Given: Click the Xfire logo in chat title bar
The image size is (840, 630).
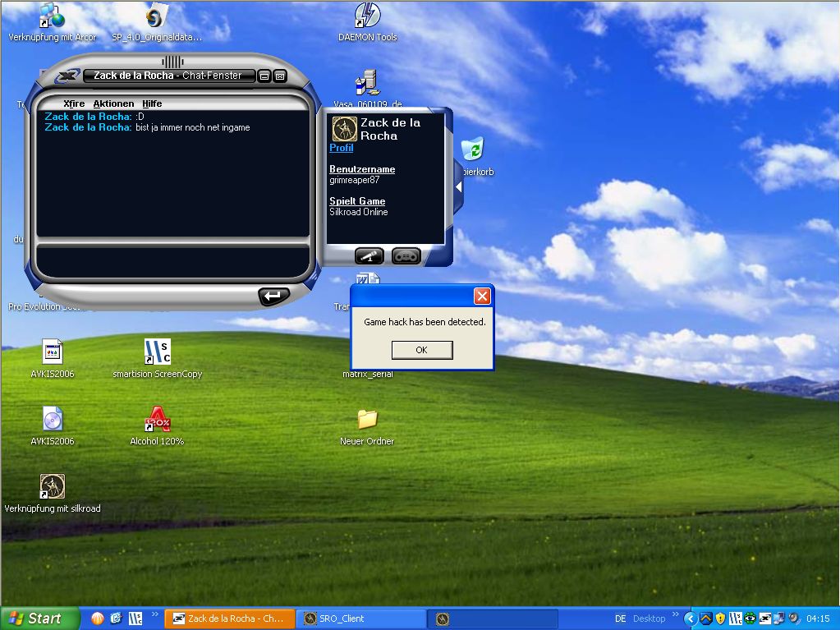Looking at the screenshot, I should [67, 76].
